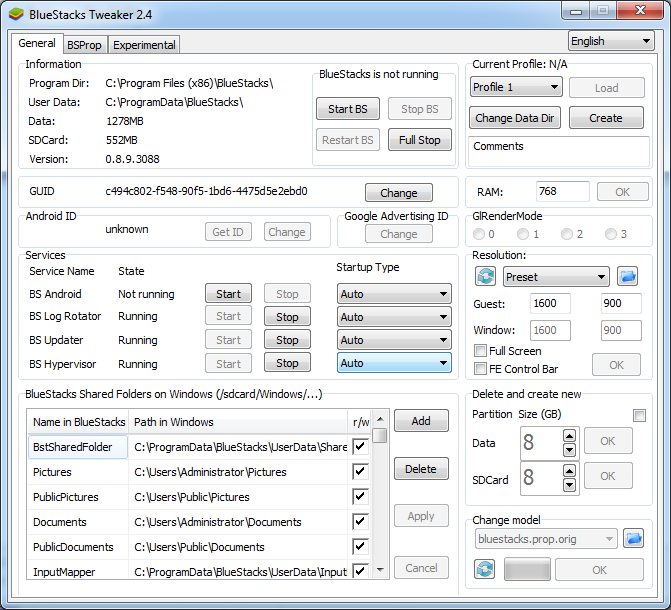Open BS Log Rotator startup type dropdown

394,317
